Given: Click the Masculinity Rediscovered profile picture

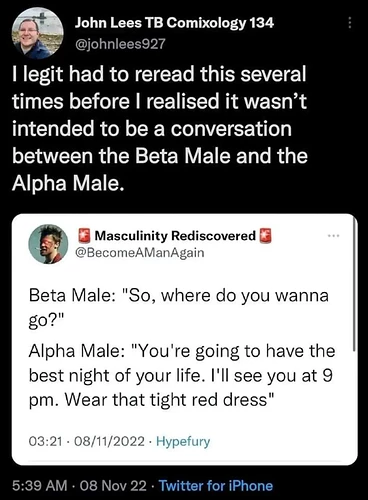Looking at the screenshot, I should 48,244.
